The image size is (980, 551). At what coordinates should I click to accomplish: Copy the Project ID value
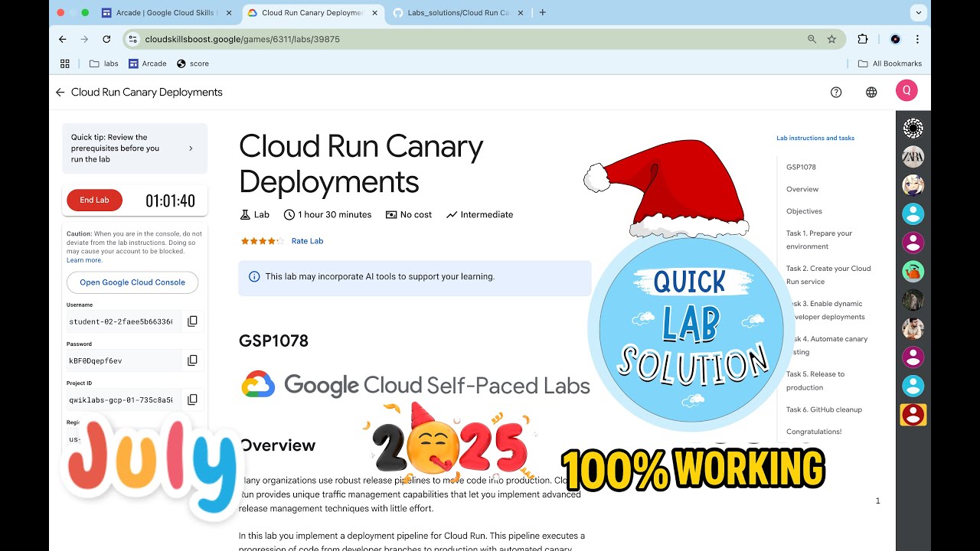(x=193, y=399)
